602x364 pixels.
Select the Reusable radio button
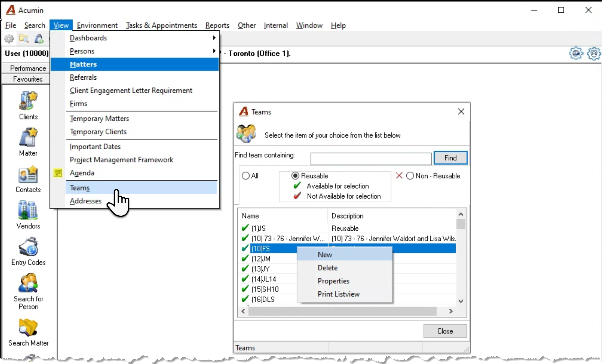[295, 176]
